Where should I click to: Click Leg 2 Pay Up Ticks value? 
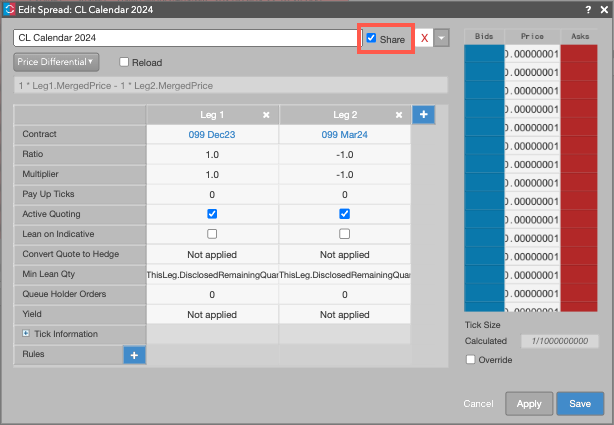point(345,195)
